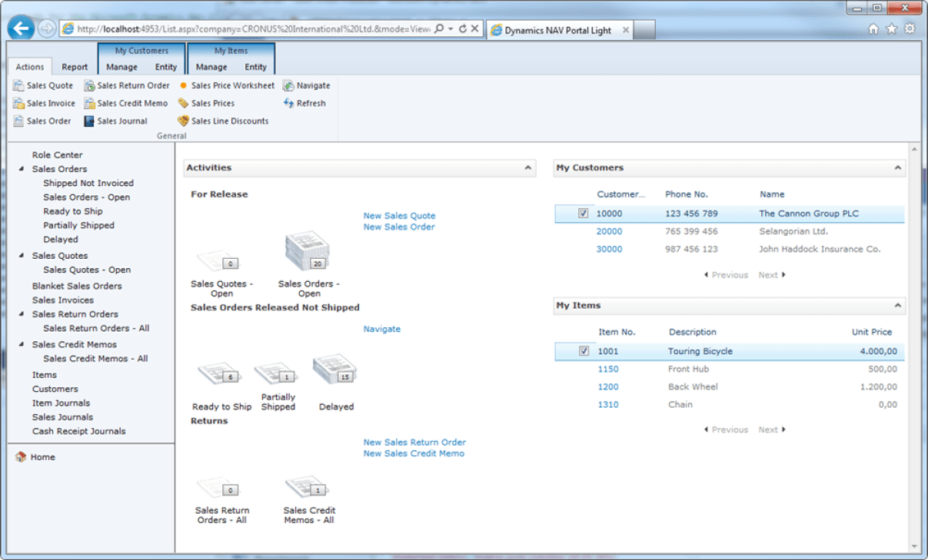Click Next under My Customers list

click(x=772, y=275)
